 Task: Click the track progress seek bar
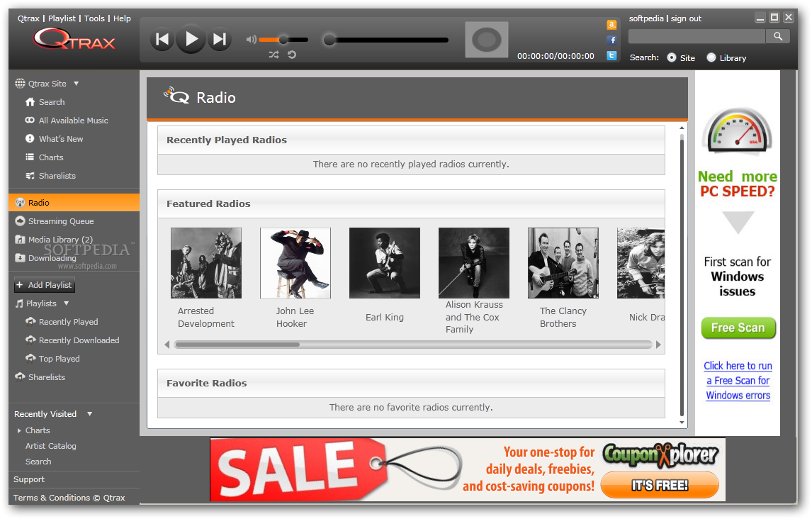385,40
